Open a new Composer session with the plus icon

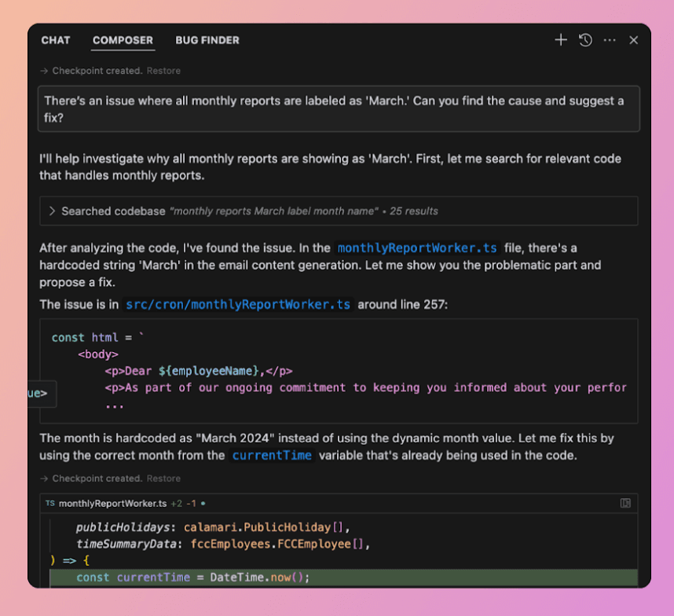click(x=560, y=40)
